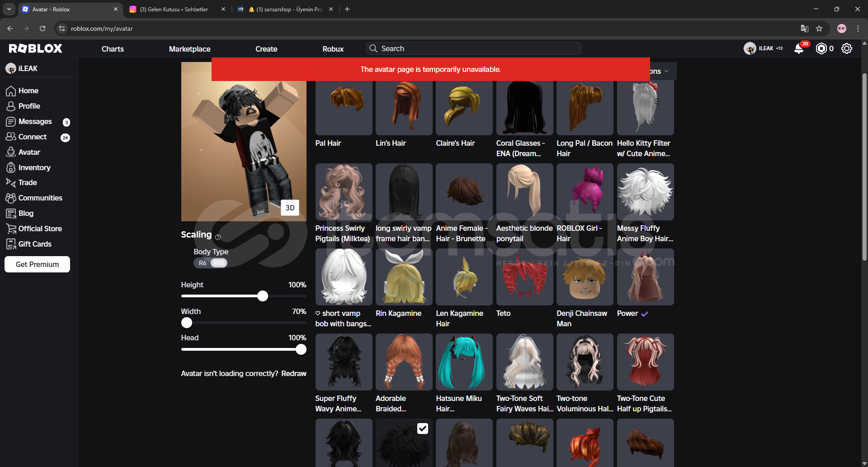
Task: Click the Head slider handle
Action: pos(301,349)
